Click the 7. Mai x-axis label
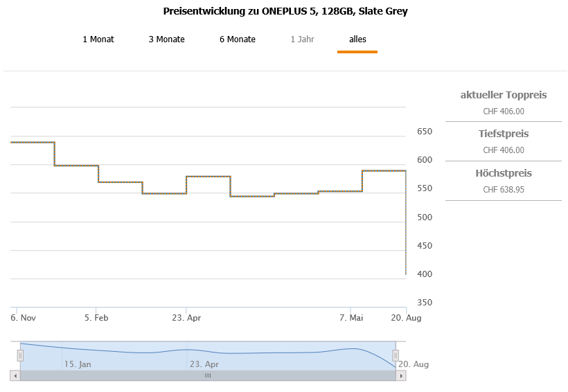The height and width of the screenshot is (392, 568). click(x=351, y=318)
